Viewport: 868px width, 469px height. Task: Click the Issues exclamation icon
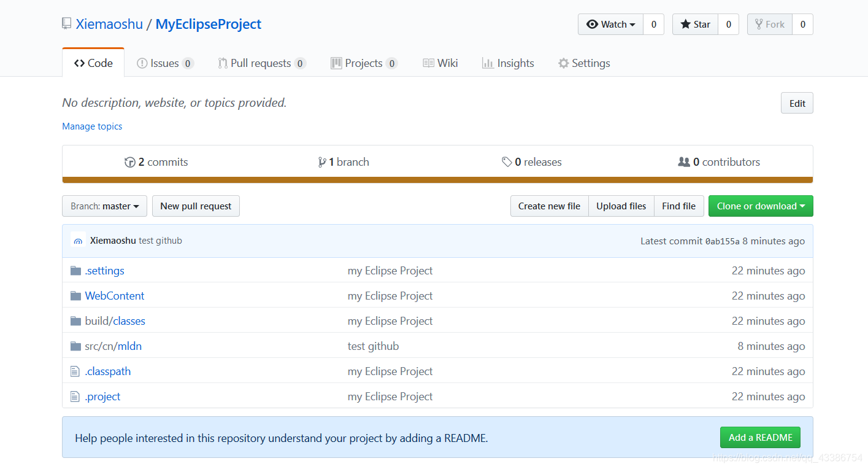142,63
